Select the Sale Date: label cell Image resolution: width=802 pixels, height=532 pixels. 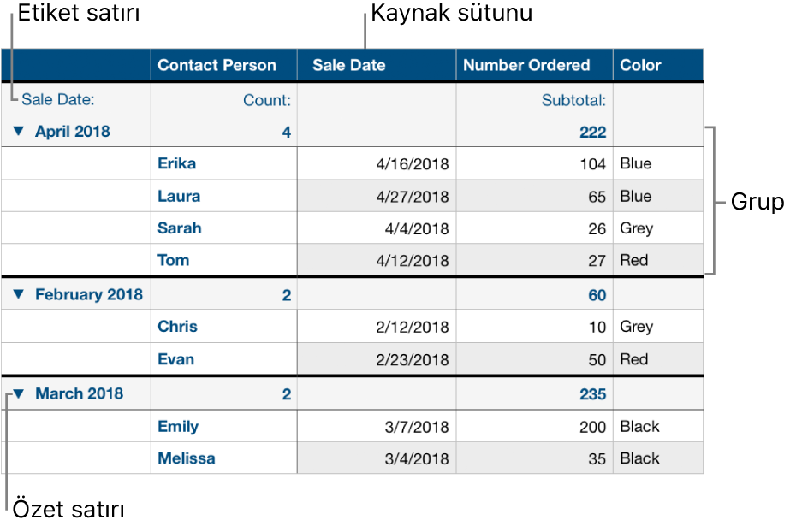click(58, 100)
